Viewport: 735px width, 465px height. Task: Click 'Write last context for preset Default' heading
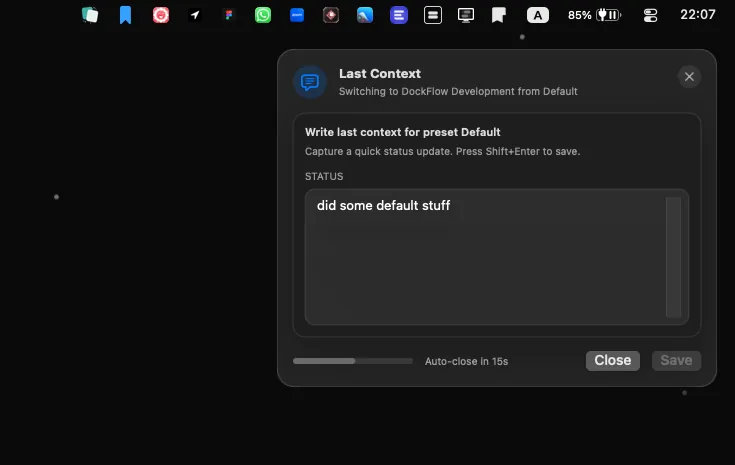click(x=403, y=132)
